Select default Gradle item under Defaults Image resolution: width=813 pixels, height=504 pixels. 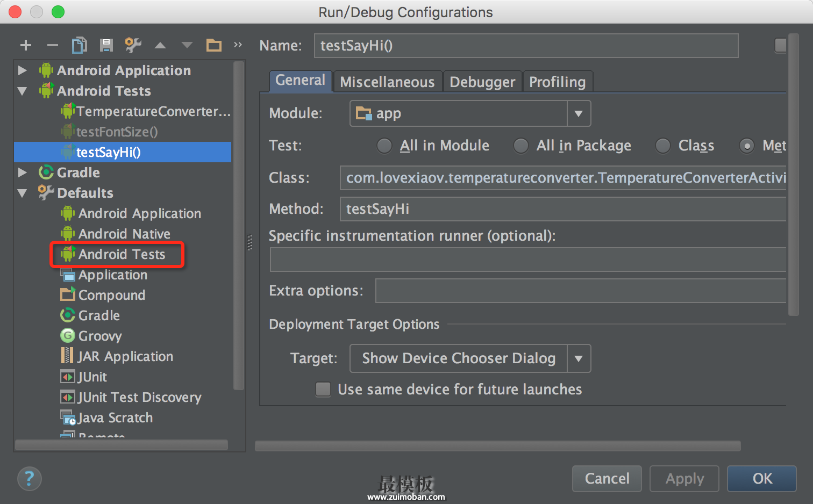pyautogui.click(x=99, y=315)
